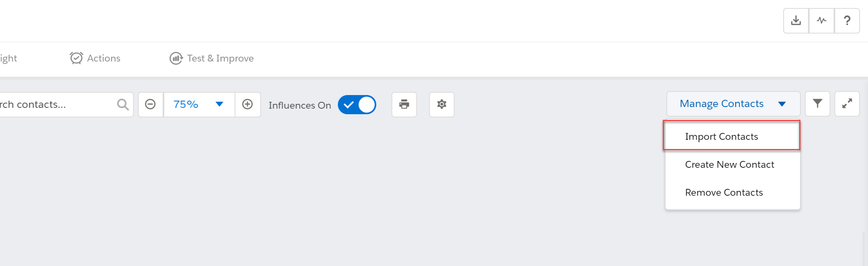
Task: Switch to the Actions tab
Action: click(95, 58)
